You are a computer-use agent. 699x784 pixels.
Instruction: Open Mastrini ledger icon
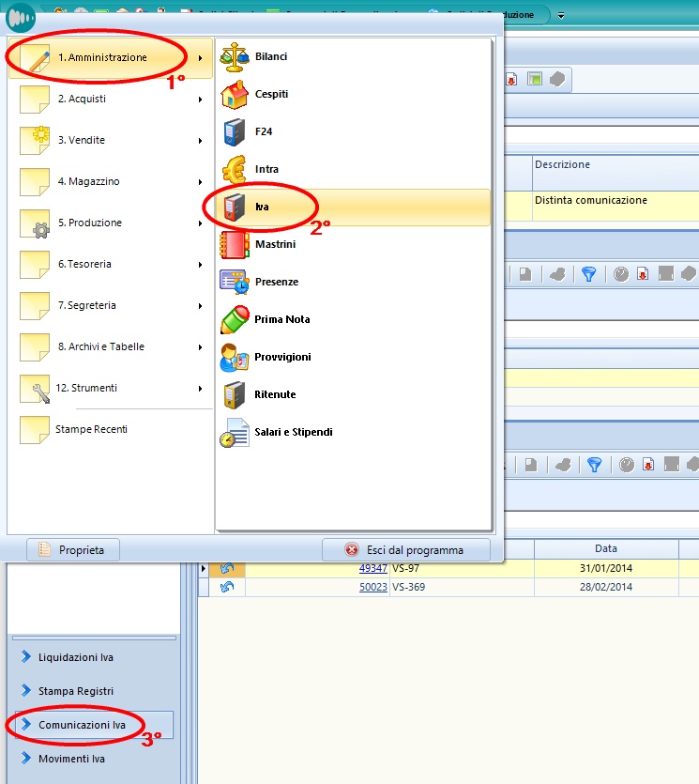point(233,244)
